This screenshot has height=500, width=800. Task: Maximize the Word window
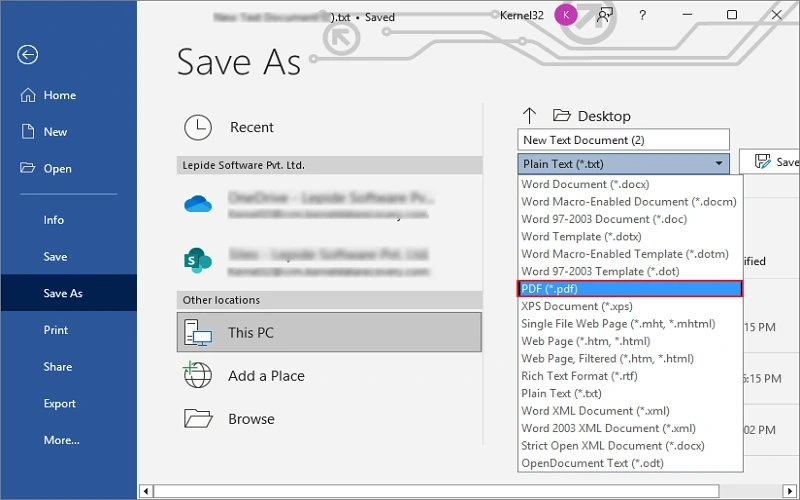point(732,15)
